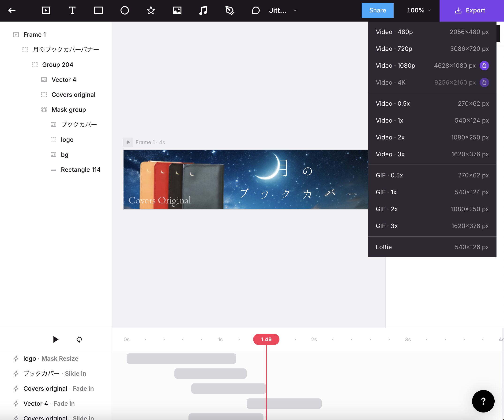Play Frame 1 preview above the canvas
The image size is (504, 420).
pos(128,142)
